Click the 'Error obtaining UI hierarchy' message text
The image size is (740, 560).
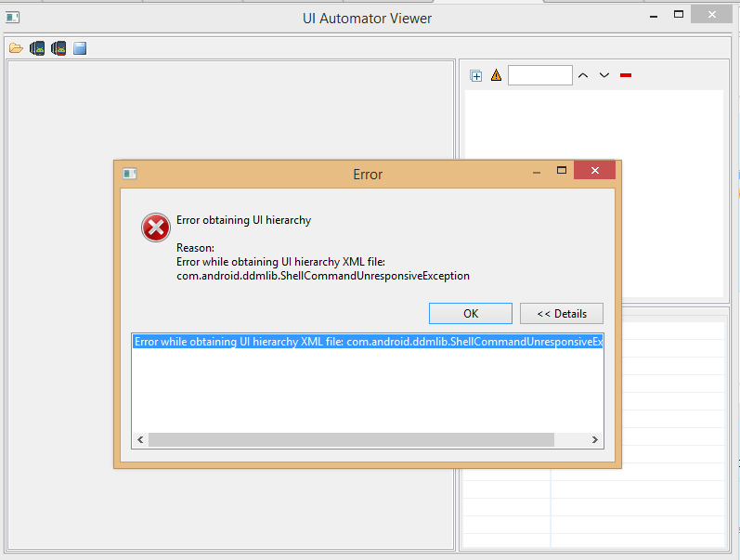(243, 220)
